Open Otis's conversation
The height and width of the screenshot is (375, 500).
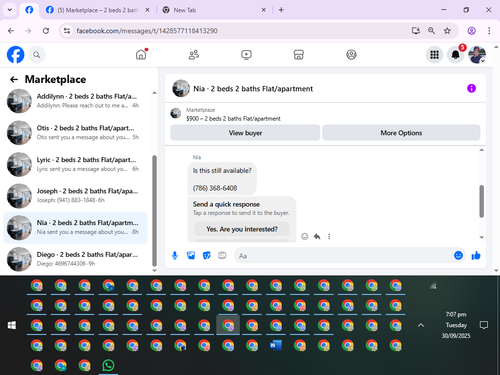coord(76,133)
